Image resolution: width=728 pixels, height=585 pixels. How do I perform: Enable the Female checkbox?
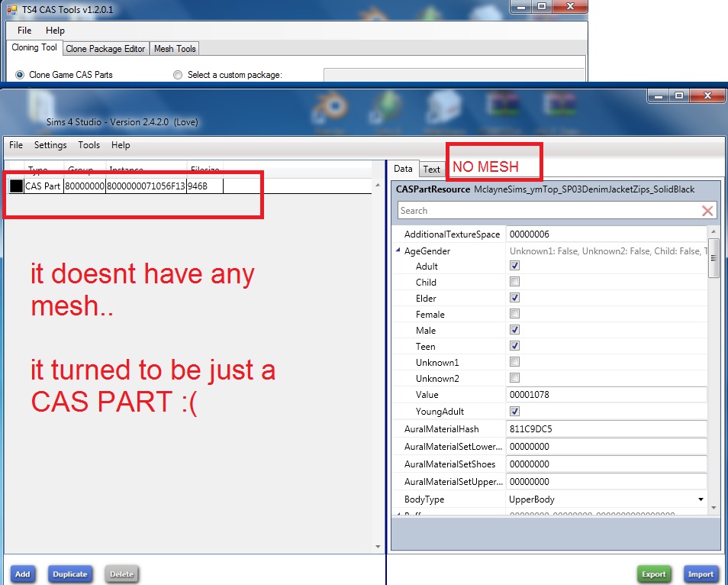pyautogui.click(x=516, y=314)
